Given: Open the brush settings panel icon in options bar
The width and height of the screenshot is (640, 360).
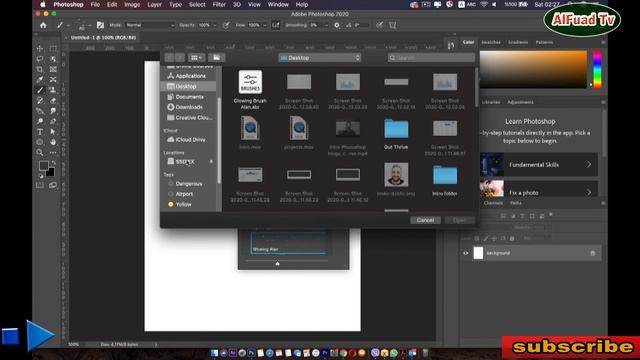Looking at the screenshot, I should click(100, 25).
